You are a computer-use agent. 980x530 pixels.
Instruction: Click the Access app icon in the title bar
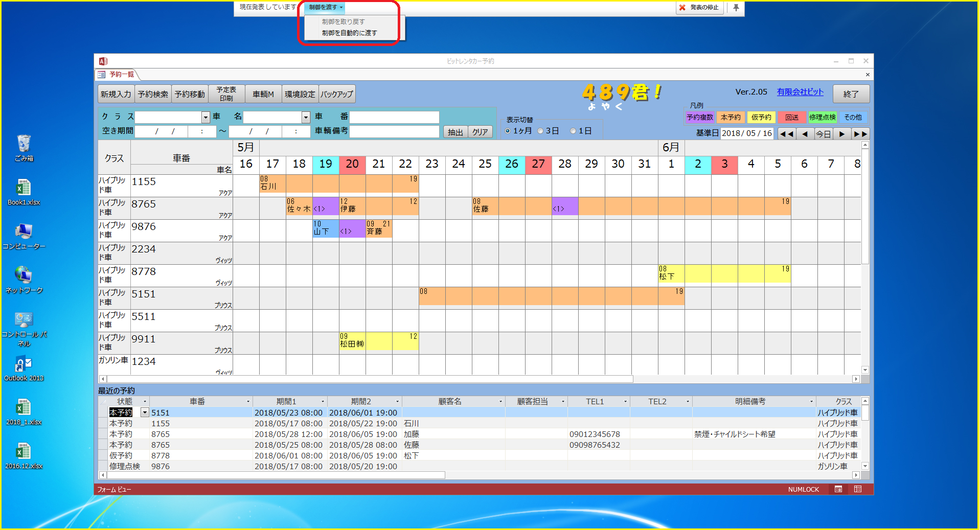pyautogui.click(x=103, y=61)
